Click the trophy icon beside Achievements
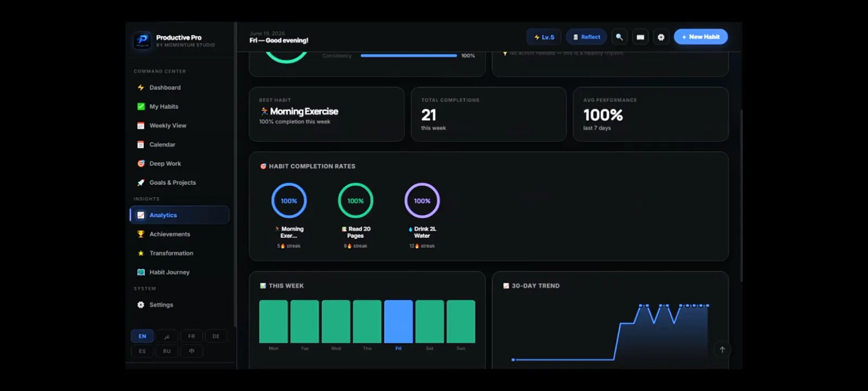Screen dimensions: 868x391 tap(141, 234)
